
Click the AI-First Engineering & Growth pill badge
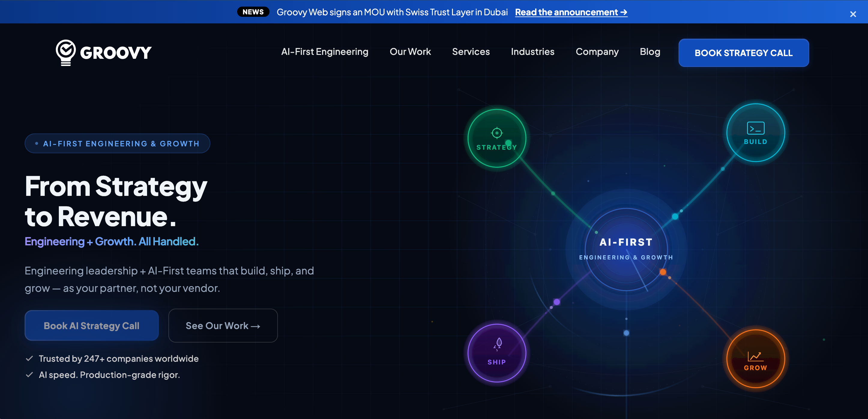tap(118, 143)
